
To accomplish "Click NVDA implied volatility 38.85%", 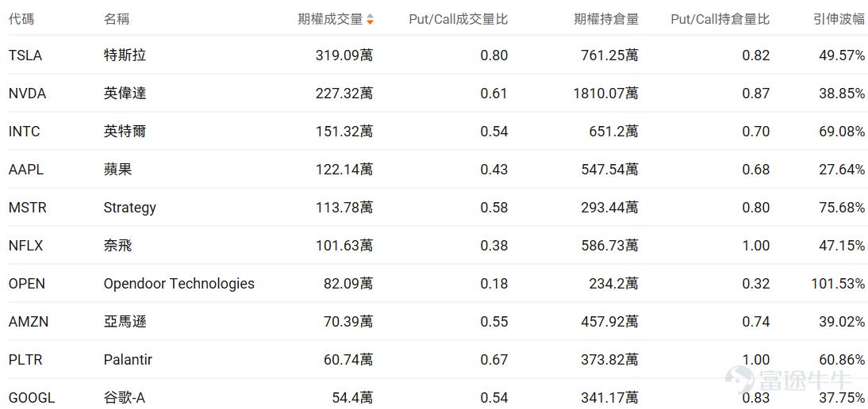I will coord(842,94).
